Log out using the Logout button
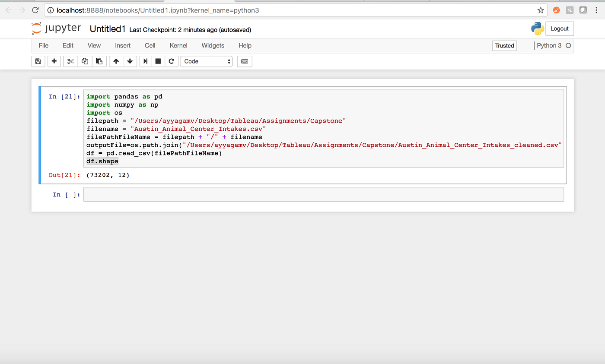The height and width of the screenshot is (364, 605). pyautogui.click(x=560, y=28)
